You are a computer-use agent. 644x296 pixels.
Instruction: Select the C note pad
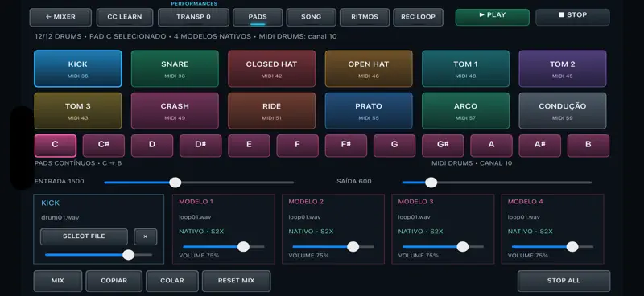click(55, 146)
